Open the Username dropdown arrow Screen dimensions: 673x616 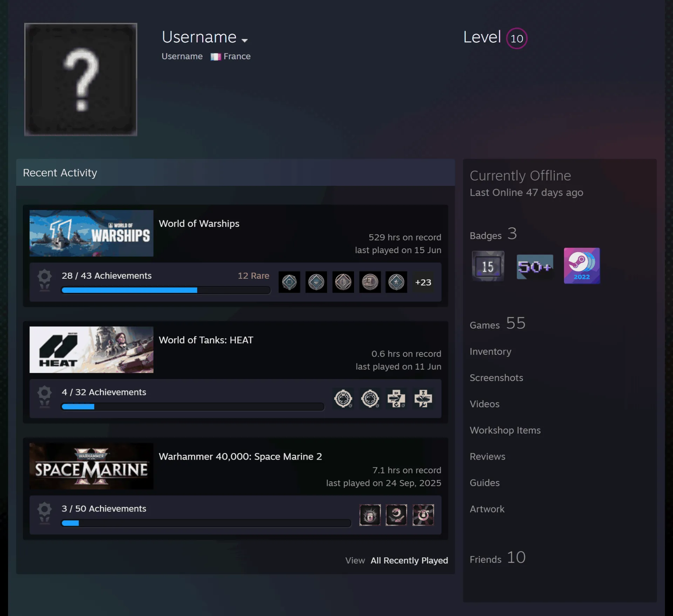(245, 40)
